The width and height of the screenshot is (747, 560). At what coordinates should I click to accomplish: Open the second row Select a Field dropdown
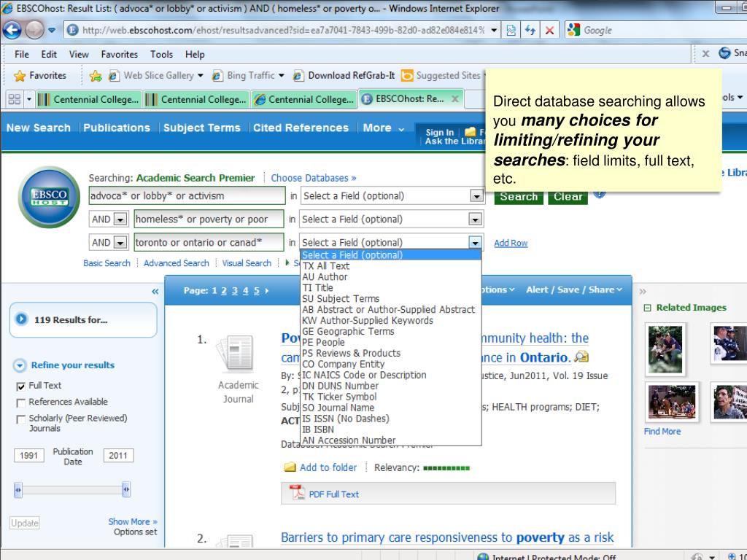(x=474, y=219)
